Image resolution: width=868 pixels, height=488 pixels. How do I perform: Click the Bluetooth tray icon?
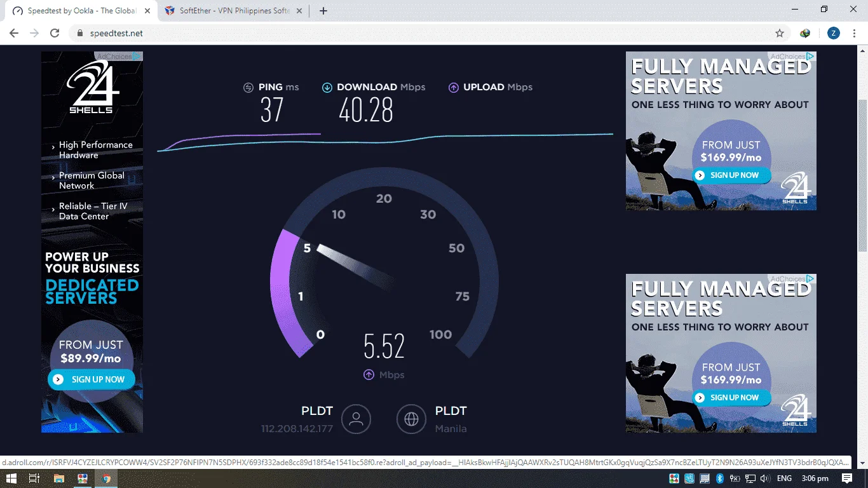coord(720,478)
